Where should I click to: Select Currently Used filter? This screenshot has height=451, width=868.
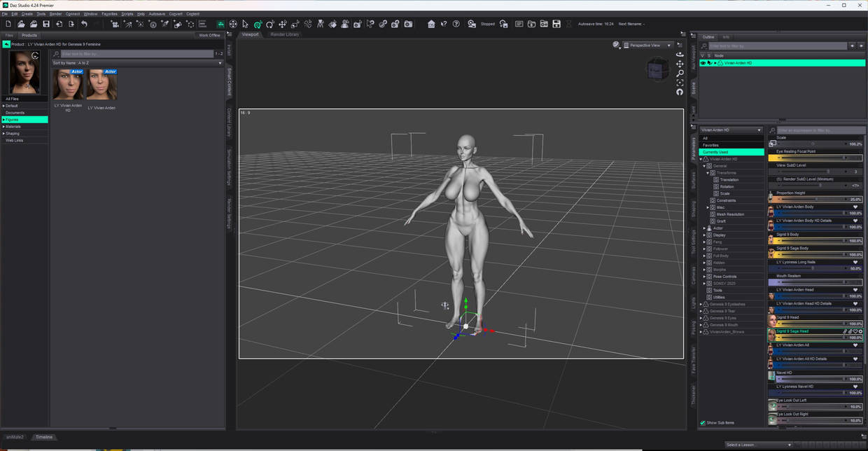point(731,152)
